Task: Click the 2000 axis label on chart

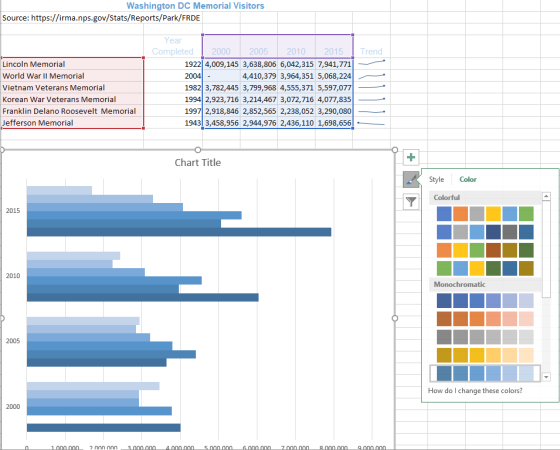Action: [13, 406]
